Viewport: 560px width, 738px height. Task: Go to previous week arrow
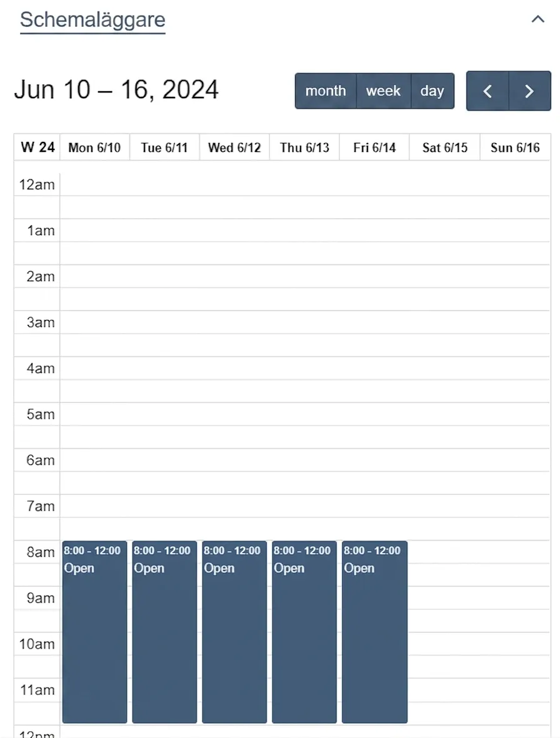coord(487,91)
